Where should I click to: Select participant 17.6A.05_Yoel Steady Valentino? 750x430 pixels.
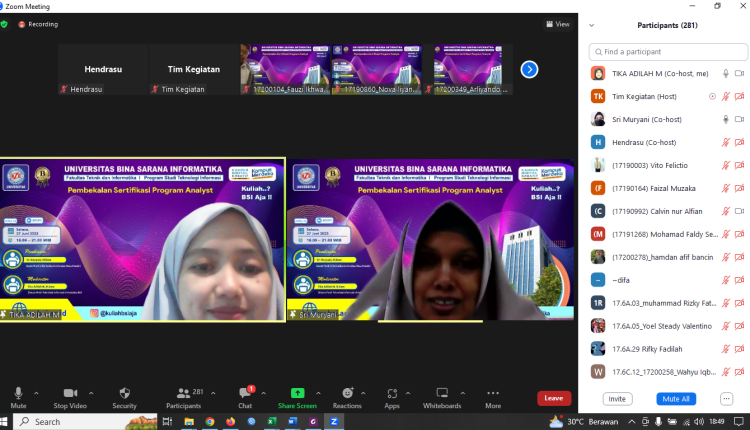668,326
